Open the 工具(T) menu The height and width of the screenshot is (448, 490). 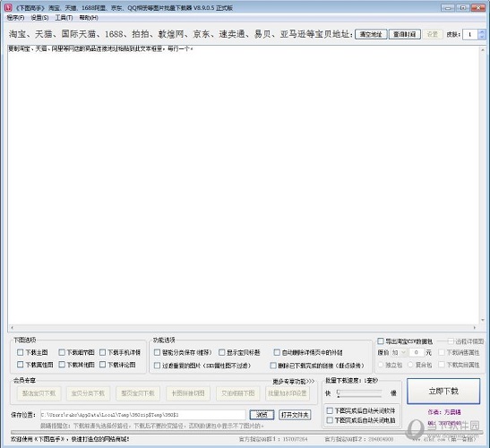coord(64,18)
